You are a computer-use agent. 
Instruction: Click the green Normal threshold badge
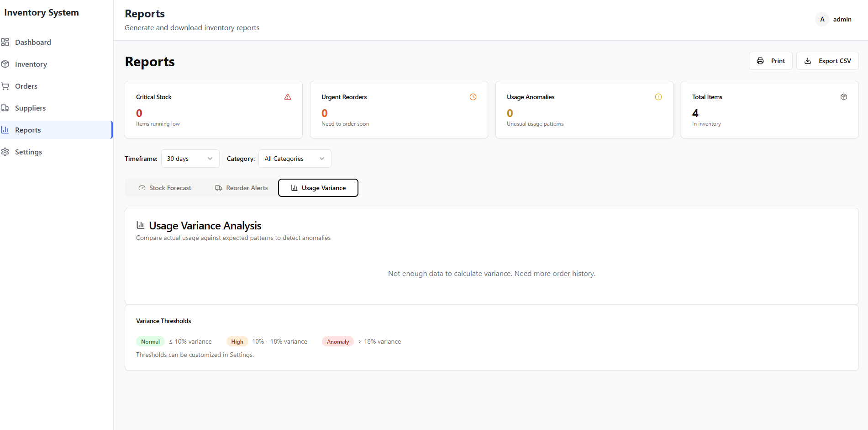click(x=150, y=342)
